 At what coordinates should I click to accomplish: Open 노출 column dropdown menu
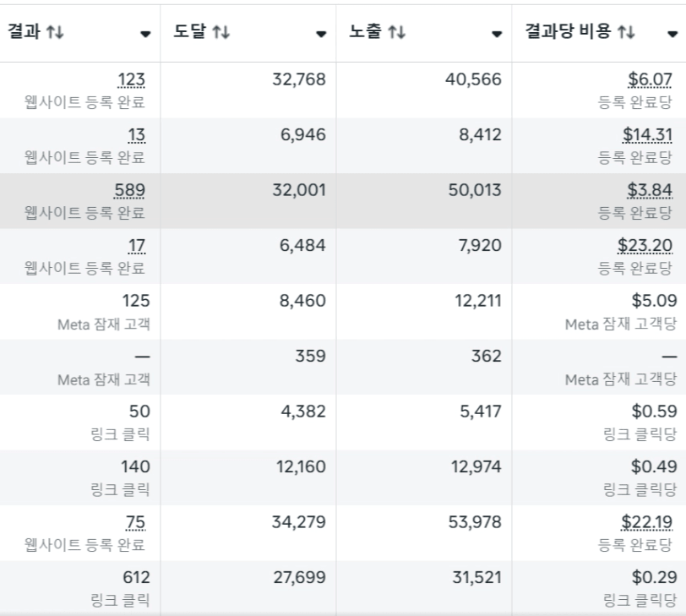click(x=497, y=34)
